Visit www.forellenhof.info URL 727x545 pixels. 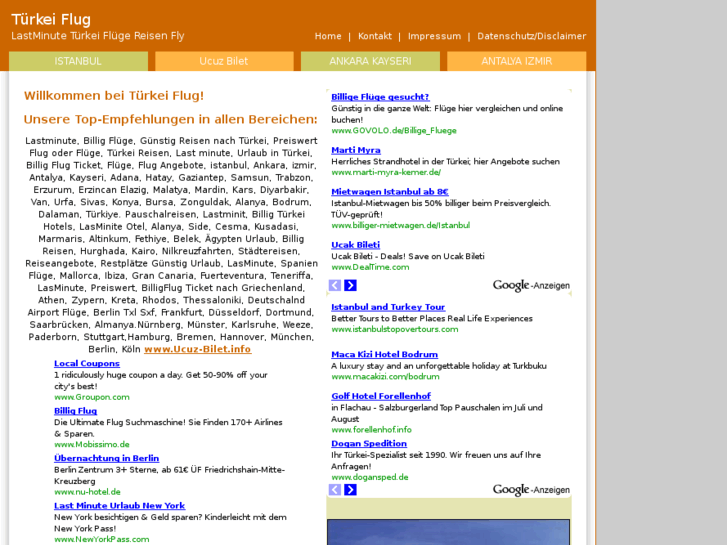[371, 430]
